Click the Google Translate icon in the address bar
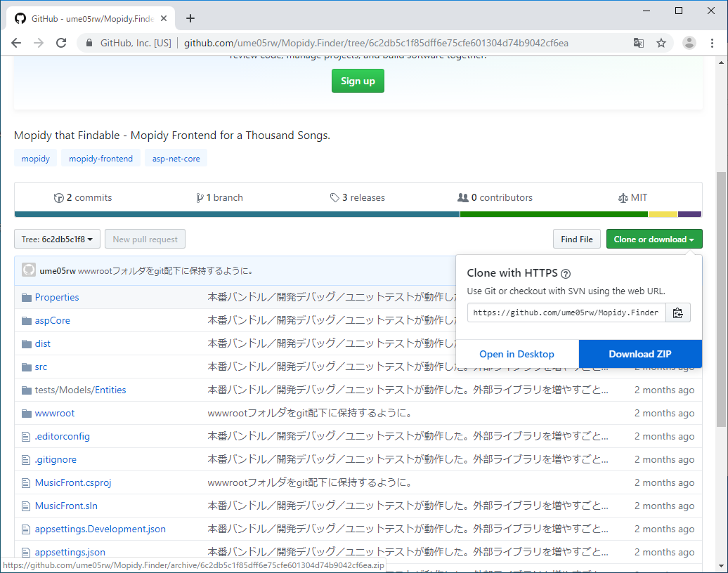728x573 pixels. pos(638,43)
